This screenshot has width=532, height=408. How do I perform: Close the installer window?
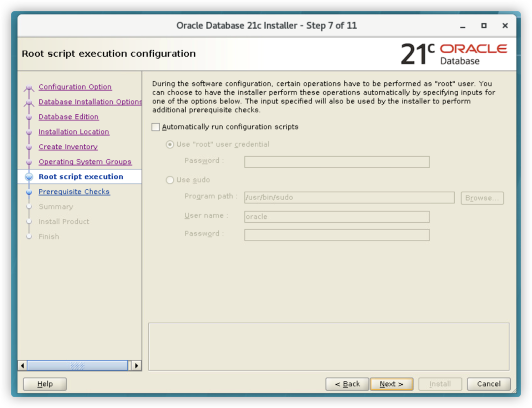pos(505,26)
